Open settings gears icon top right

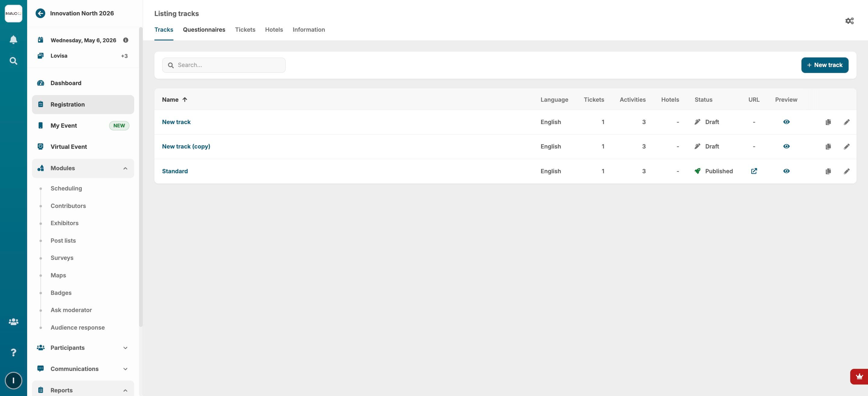click(849, 21)
